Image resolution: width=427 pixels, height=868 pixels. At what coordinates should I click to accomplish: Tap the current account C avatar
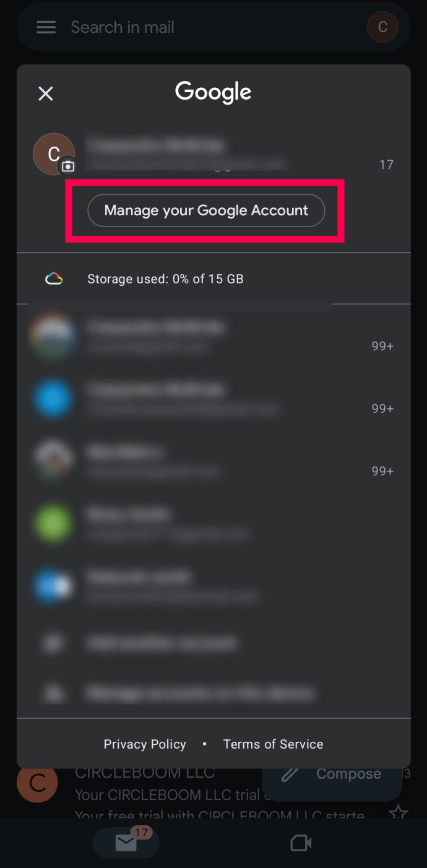[54, 154]
